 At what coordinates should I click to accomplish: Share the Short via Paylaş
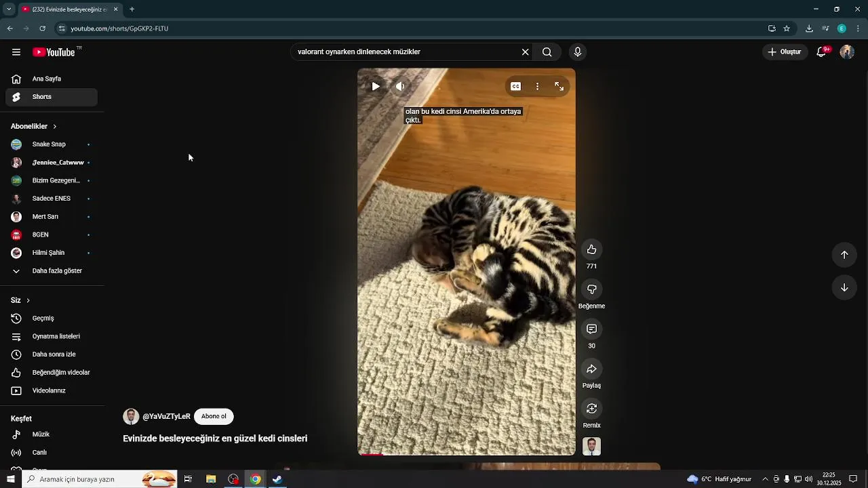pos(591,369)
